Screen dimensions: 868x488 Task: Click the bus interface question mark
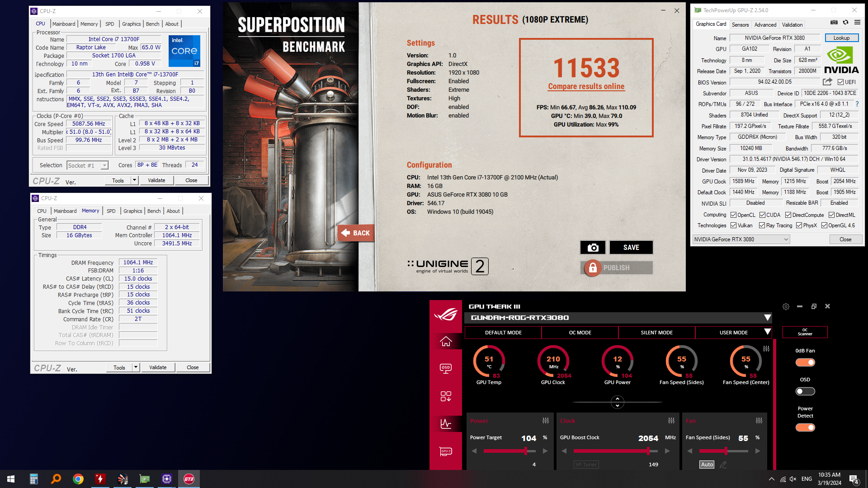click(x=857, y=104)
